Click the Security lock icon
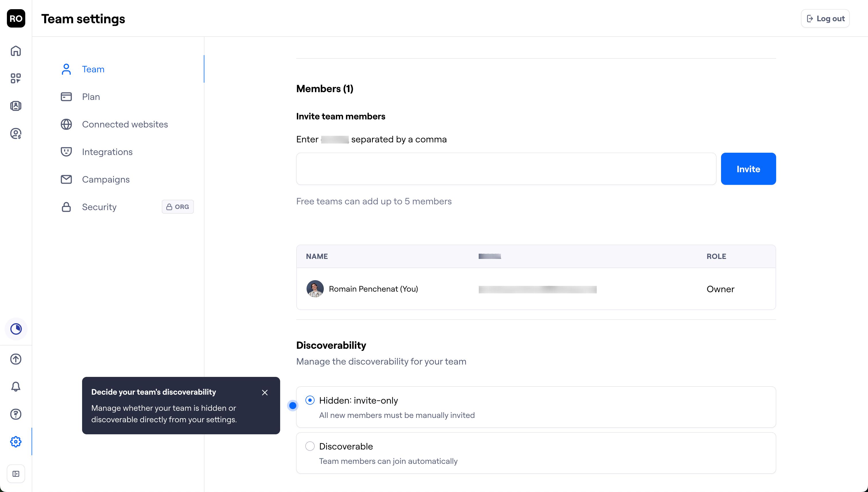This screenshot has height=492, width=868. tap(66, 207)
